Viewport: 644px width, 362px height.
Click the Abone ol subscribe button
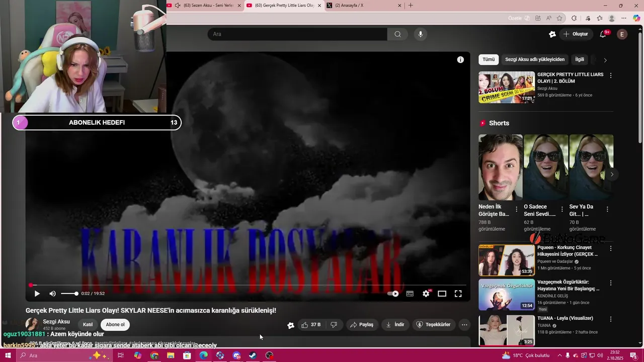coord(115,325)
